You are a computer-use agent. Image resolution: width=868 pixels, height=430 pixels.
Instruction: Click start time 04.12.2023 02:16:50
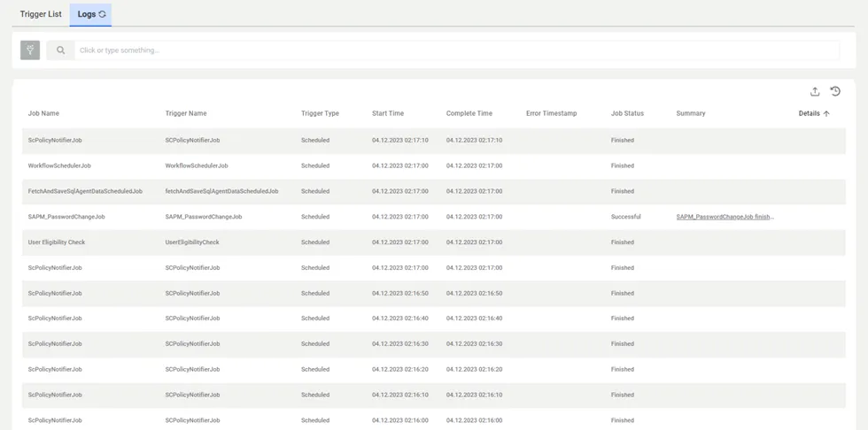[400, 294]
